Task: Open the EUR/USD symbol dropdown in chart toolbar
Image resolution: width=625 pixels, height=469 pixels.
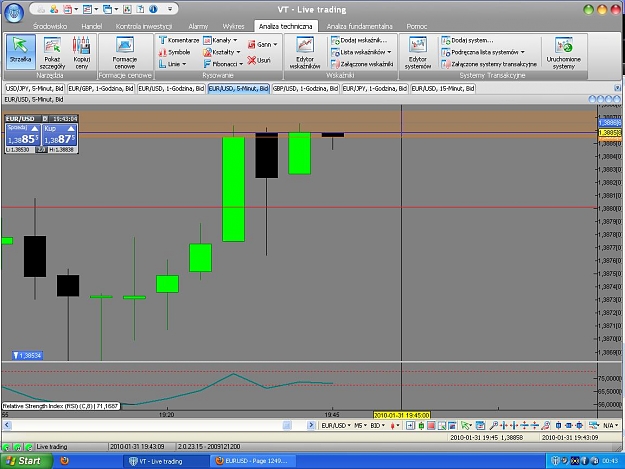Action: (x=336, y=426)
